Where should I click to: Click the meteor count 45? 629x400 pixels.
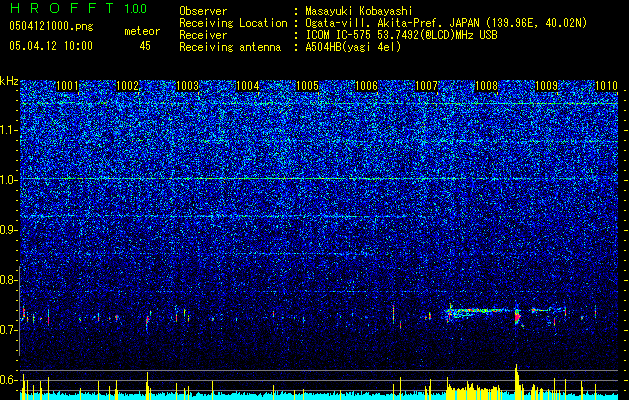(x=145, y=46)
